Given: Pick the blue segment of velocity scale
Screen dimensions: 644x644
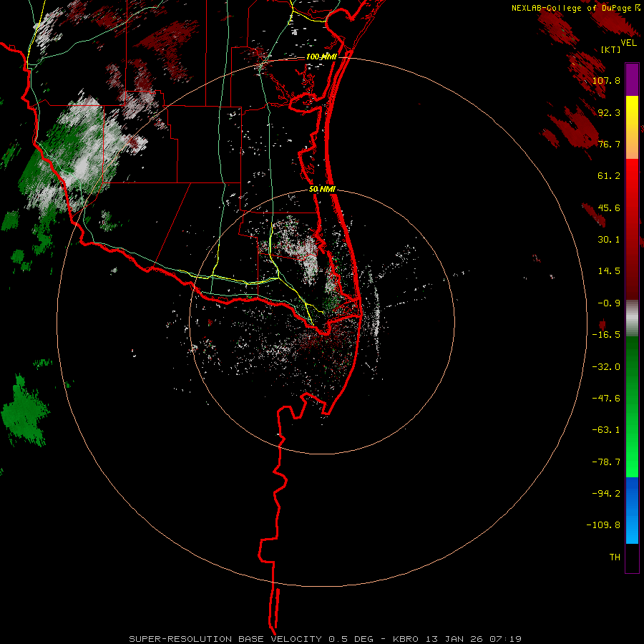Looking at the screenshot, I should (632, 510).
